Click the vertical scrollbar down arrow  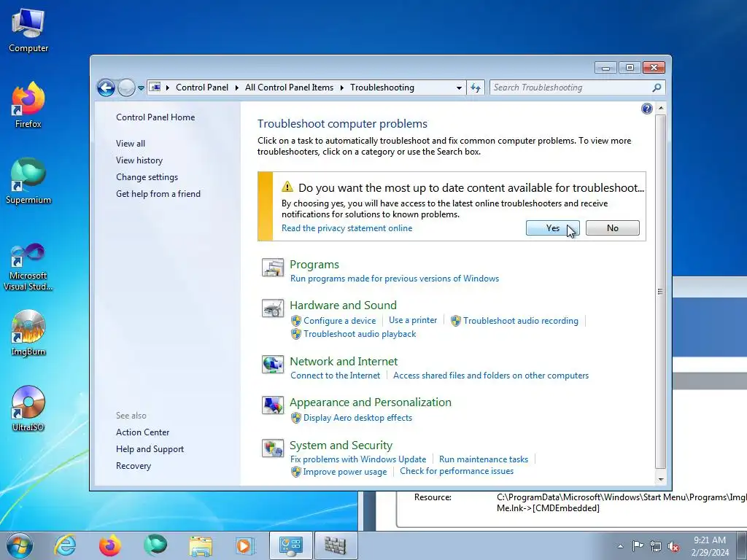click(661, 480)
